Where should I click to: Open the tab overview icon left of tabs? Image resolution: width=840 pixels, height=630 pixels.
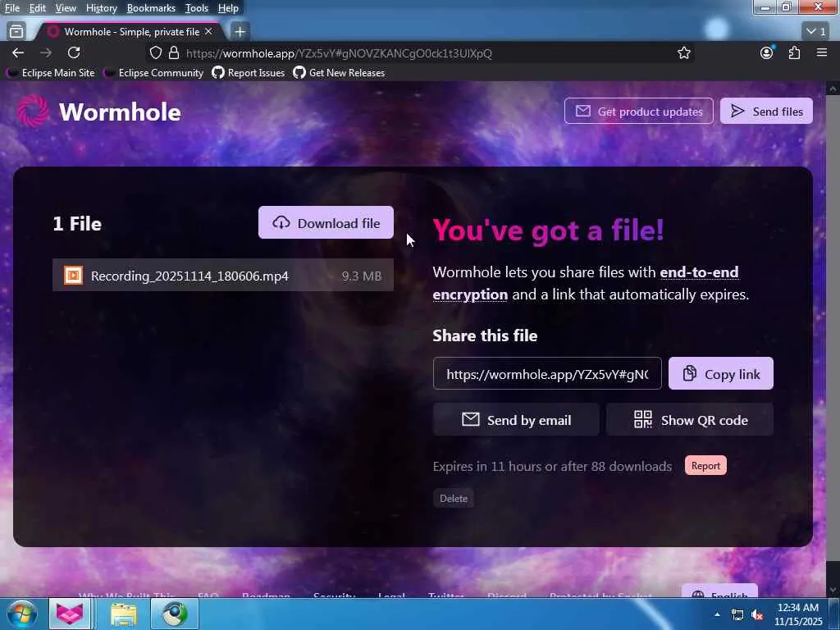16,32
